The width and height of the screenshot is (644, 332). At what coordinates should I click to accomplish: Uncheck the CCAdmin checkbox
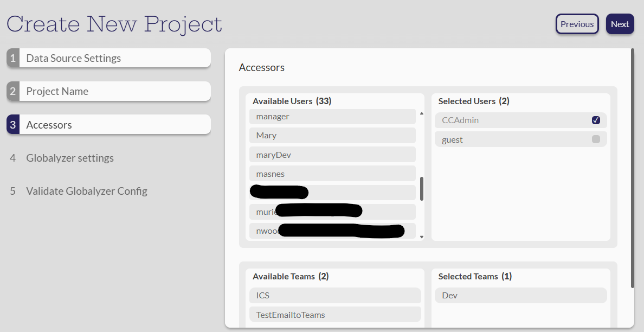coord(596,120)
